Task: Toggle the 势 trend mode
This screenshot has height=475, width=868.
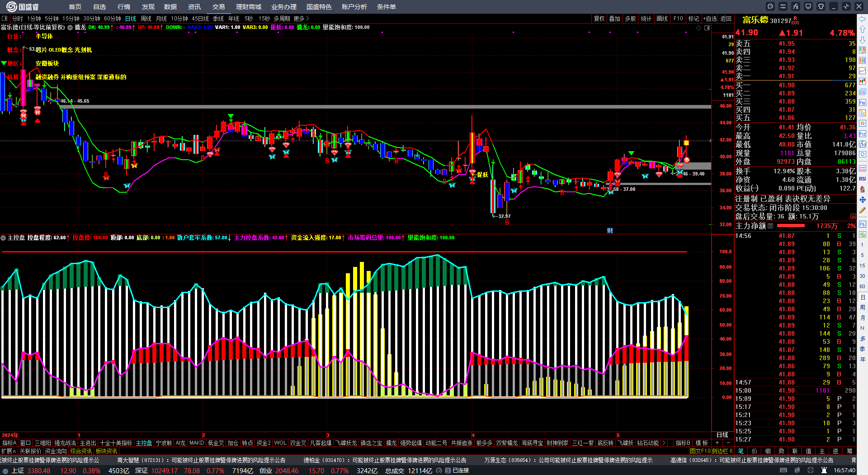Action: click(781, 451)
